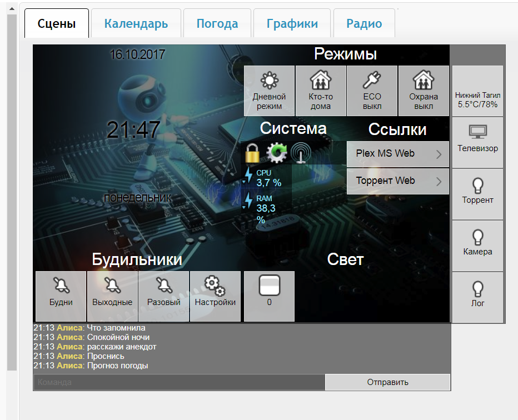This screenshot has height=420, width=518.
Task: Toggle the Камера light bulb switch
Action: coord(477,246)
